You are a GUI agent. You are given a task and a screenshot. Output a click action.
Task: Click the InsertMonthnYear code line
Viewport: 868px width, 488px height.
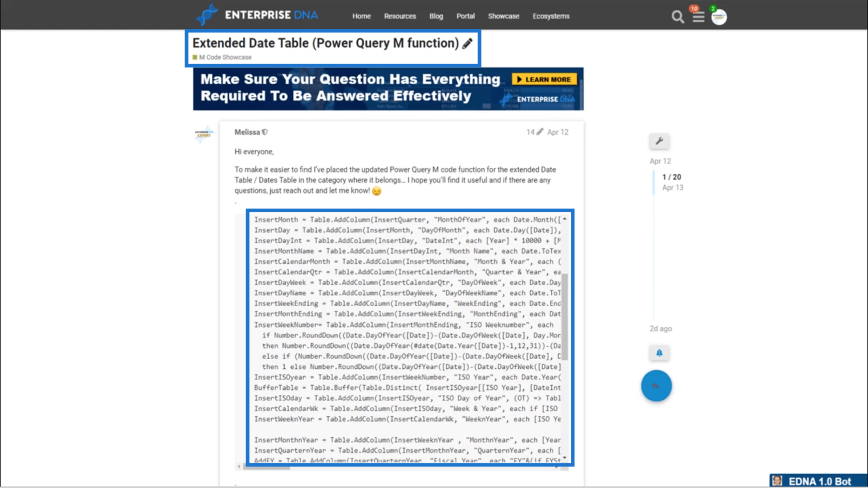(x=407, y=440)
